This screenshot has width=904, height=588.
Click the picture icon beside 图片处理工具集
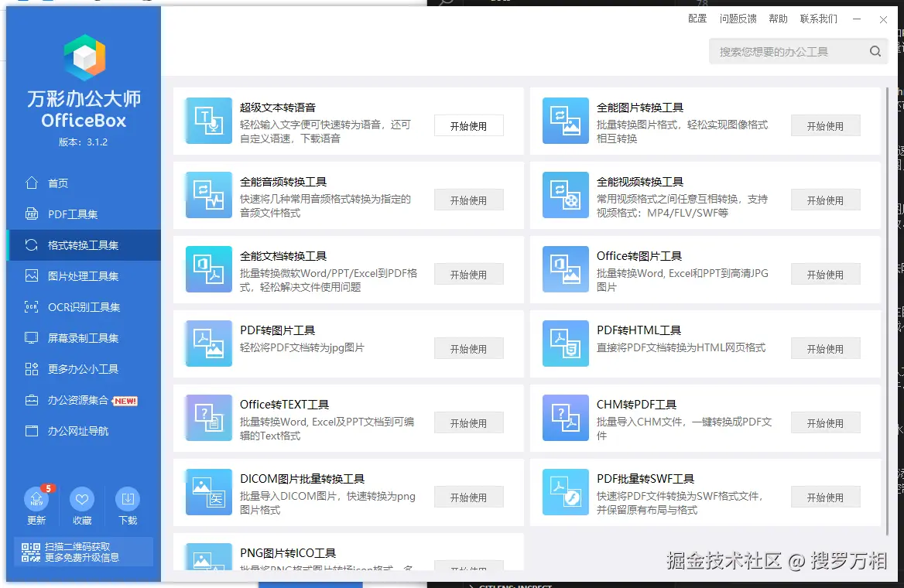click(x=32, y=275)
